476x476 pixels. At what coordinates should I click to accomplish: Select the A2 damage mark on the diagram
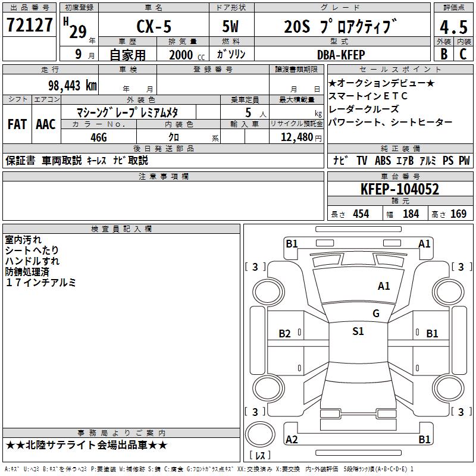(x=292, y=440)
